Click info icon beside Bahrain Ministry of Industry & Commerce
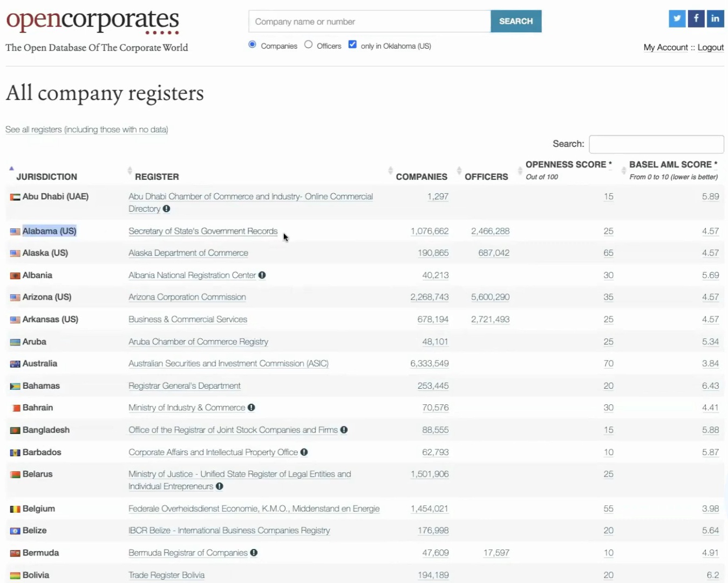The width and height of the screenshot is (728, 583). (251, 408)
